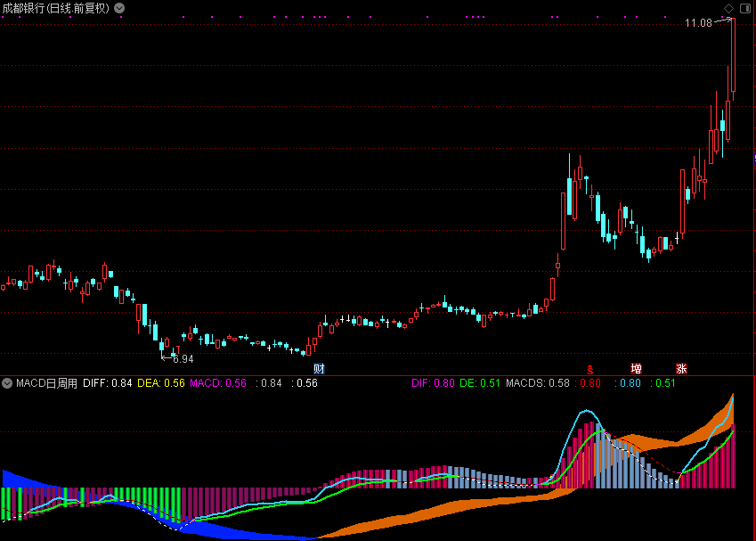Select the blue : 0.80 value
This screenshot has height=541, width=756.
point(628,383)
